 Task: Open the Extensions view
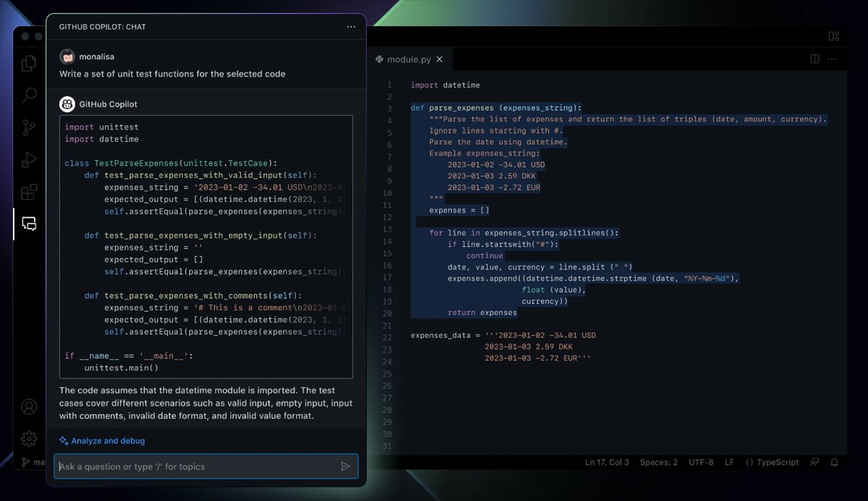pos(29,192)
